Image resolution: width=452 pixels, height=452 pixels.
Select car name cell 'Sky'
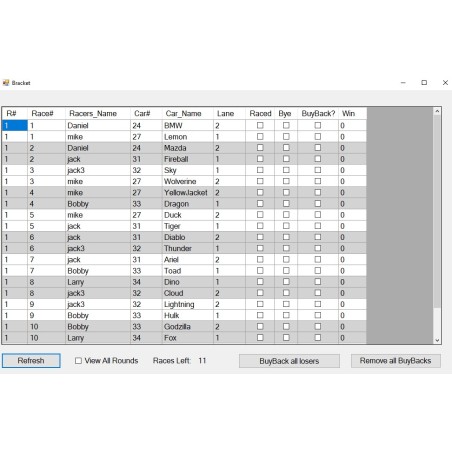188,170
